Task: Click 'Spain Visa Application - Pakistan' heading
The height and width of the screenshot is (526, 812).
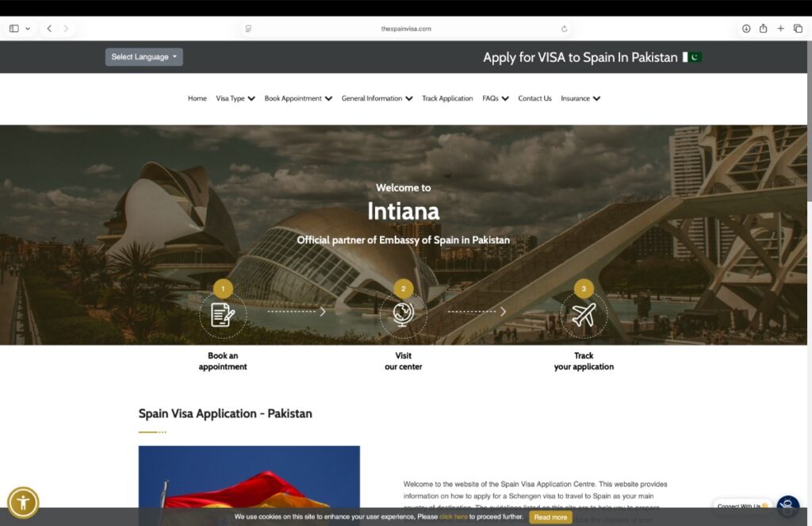Action: click(x=225, y=413)
